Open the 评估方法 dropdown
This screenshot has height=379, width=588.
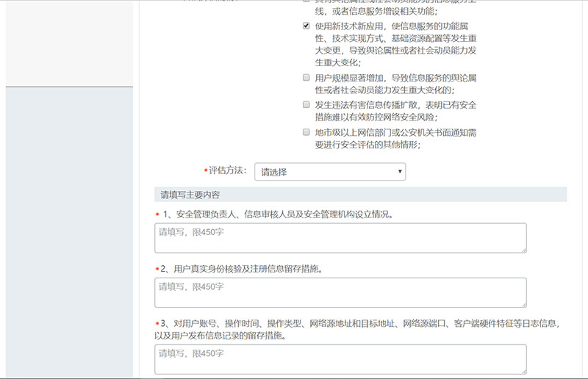click(x=330, y=172)
